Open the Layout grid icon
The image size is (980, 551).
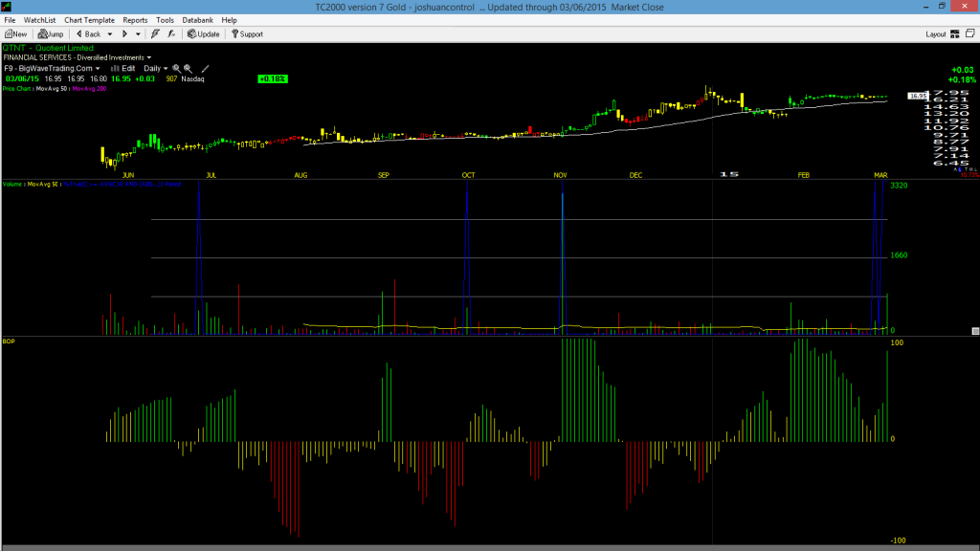point(955,34)
